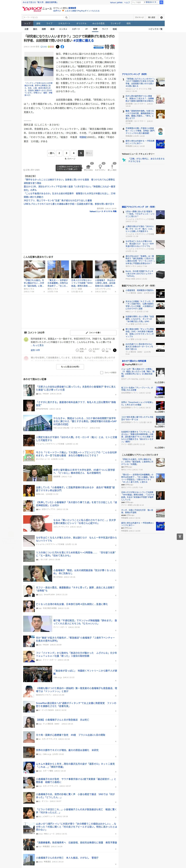Viewport: 186px width, 868px height.
Task: Open the article photo of the professor
Action: (x=39, y=66)
